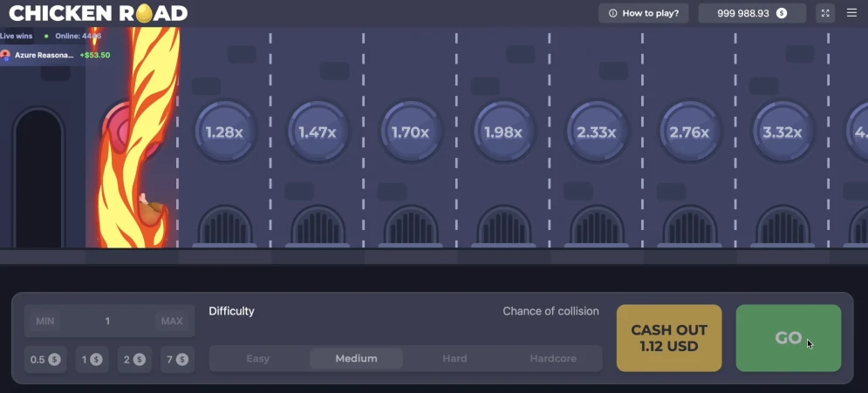The height and width of the screenshot is (393, 868).
Task: Open the hamburger menu icon
Action: 851,13
